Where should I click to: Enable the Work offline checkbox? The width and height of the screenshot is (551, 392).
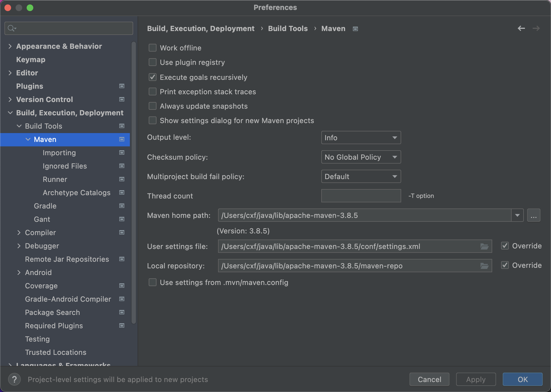153,48
